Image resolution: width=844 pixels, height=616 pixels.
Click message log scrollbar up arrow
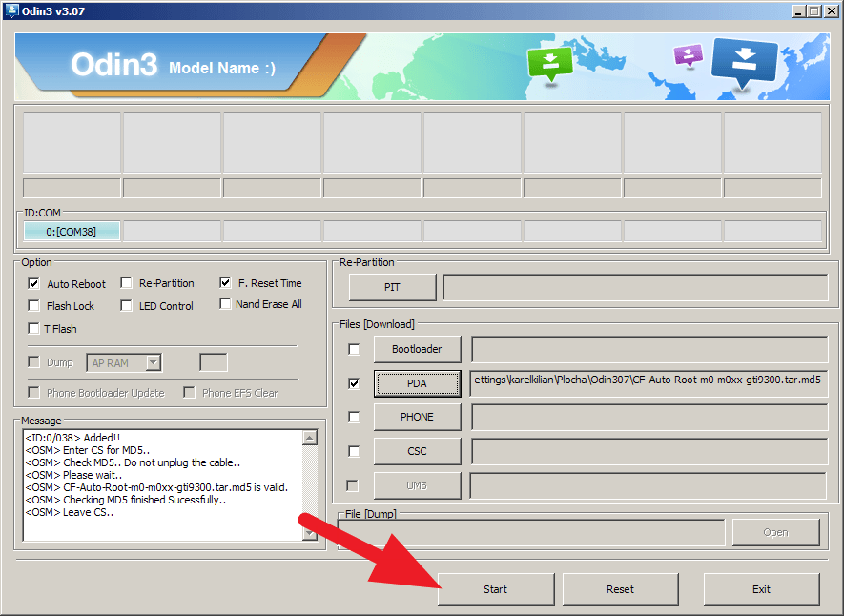tap(310, 438)
